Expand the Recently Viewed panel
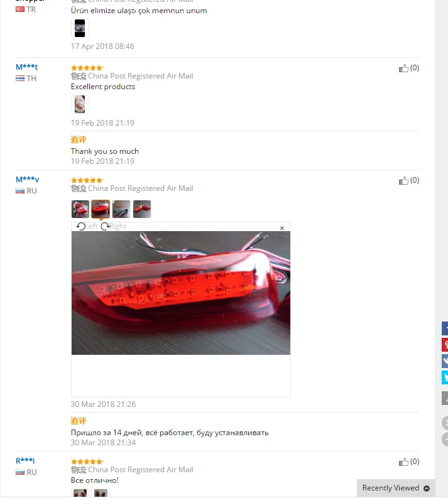This screenshot has height=498, width=448. (x=396, y=488)
